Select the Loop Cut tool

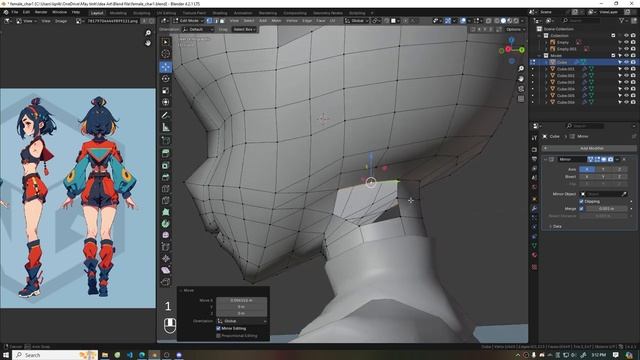coord(165,189)
